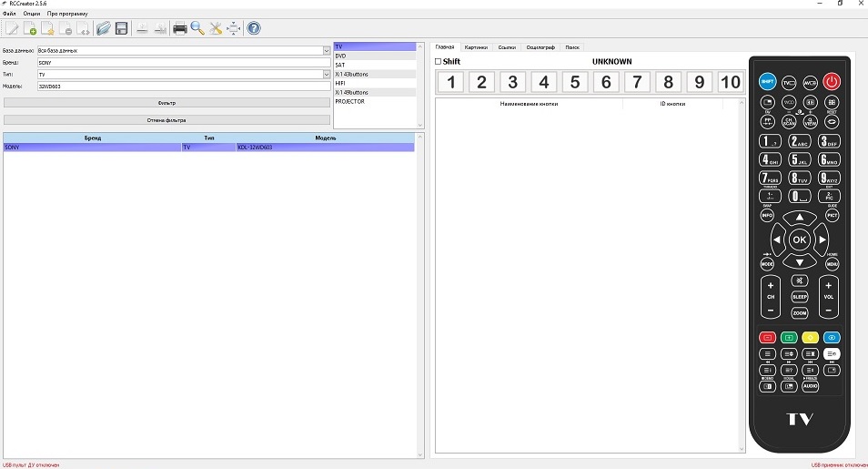Screen dimensions: 868x469
Task: Select HIFI in the device type list
Action: (375, 83)
